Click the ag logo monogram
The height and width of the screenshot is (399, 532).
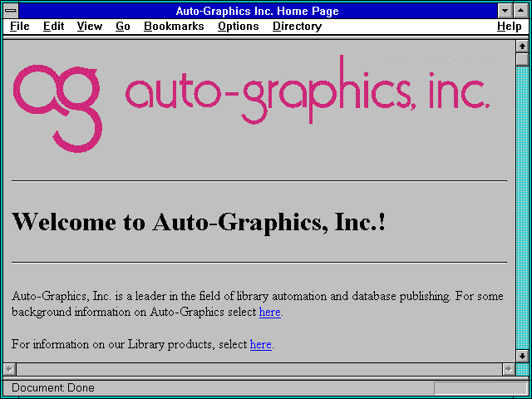pyautogui.click(x=57, y=108)
